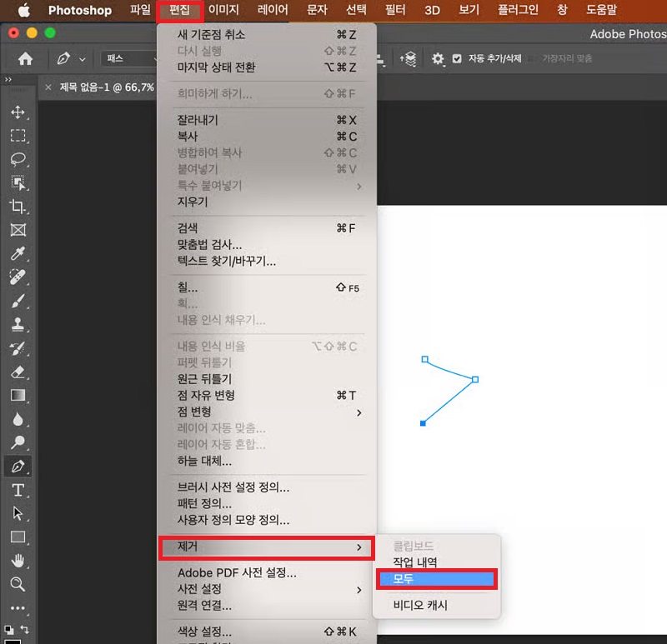The image size is (667, 644).
Task: Open the 필터 menu
Action: point(394,10)
